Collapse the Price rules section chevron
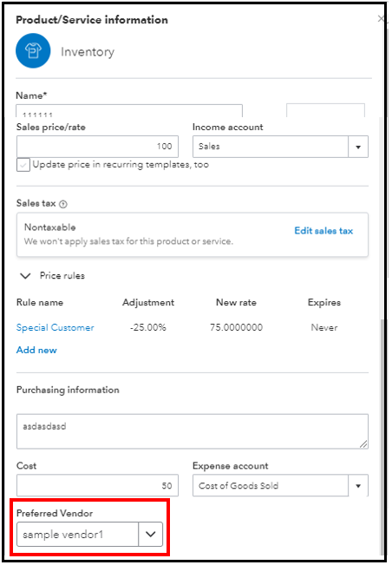This screenshot has height=565, width=392. coord(25,276)
